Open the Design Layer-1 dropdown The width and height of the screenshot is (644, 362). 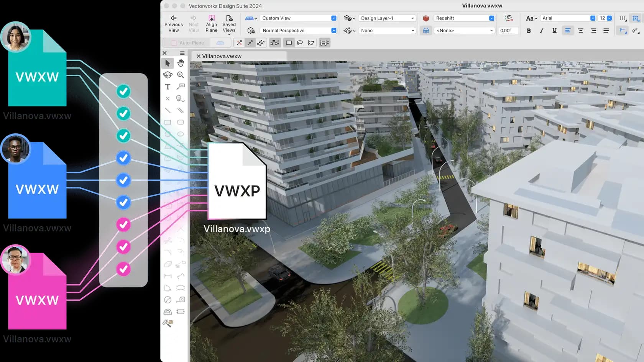(x=387, y=18)
